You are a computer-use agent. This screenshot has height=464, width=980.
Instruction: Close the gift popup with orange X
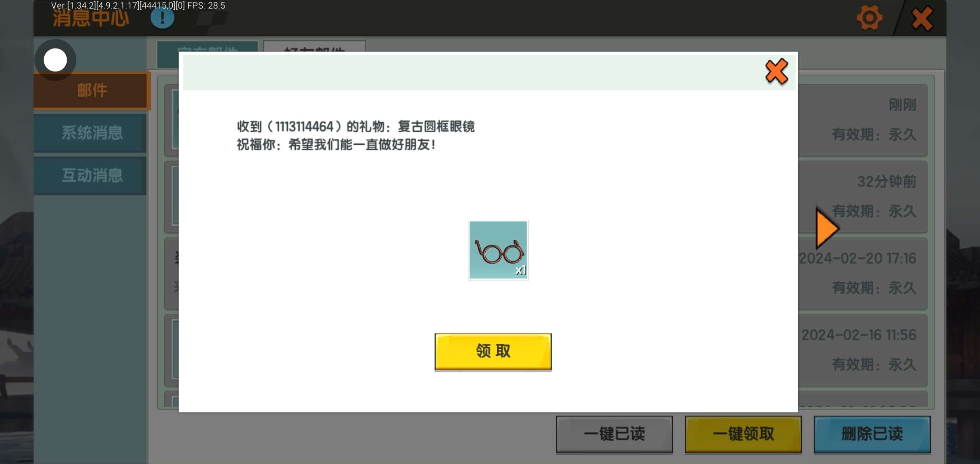coord(776,72)
